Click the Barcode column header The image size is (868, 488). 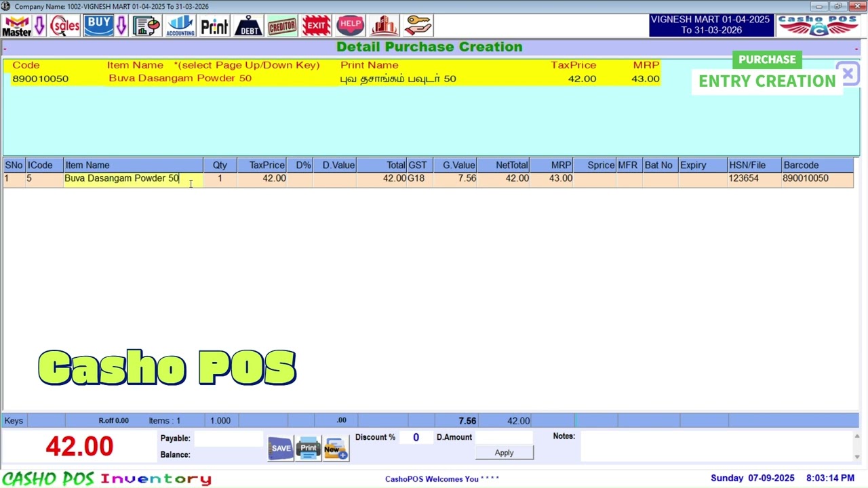[817, 165]
